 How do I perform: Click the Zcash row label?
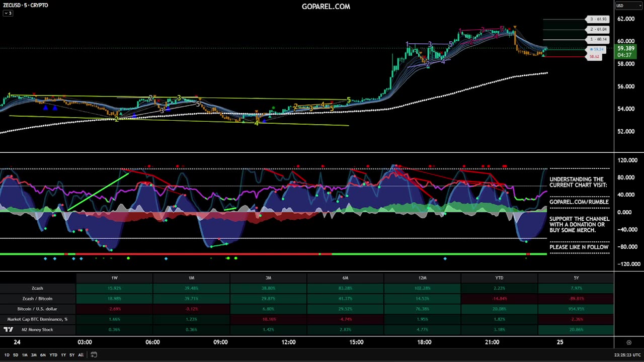[37, 288]
